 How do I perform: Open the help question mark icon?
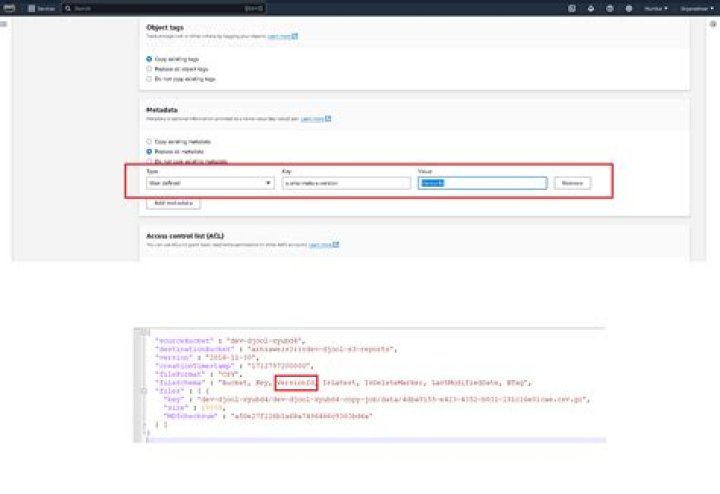point(609,8)
